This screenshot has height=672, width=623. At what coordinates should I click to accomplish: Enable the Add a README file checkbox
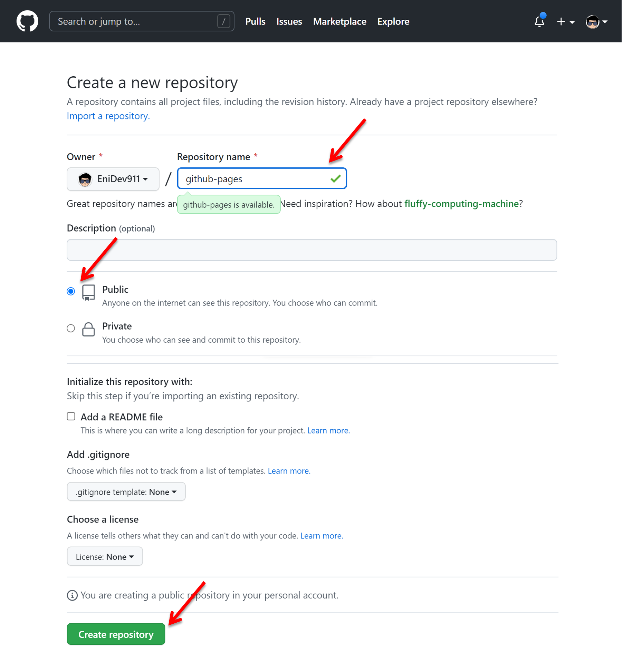pyautogui.click(x=71, y=417)
